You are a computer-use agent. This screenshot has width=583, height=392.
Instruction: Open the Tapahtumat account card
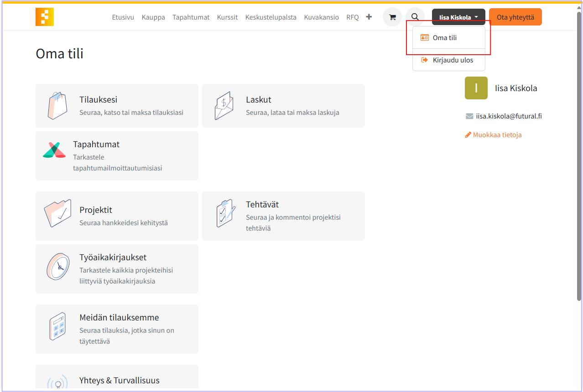[x=117, y=156]
